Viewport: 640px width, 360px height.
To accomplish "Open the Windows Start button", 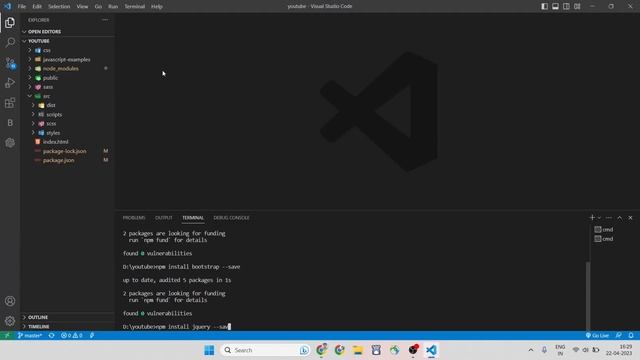I will (209, 350).
